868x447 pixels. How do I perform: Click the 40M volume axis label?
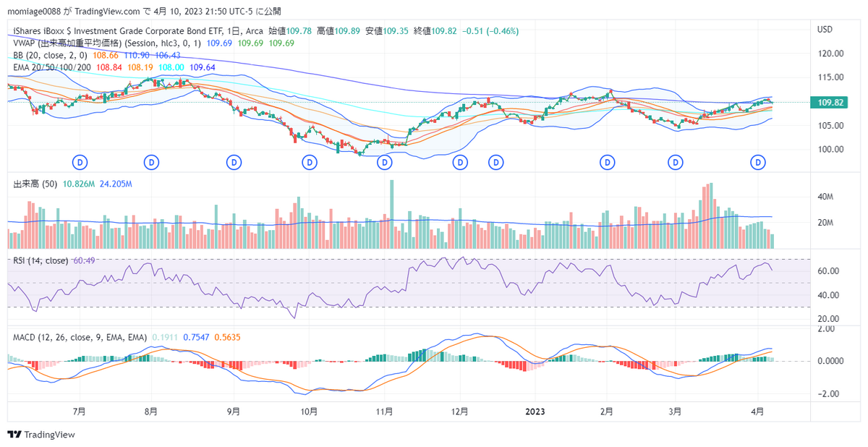pyautogui.click(x=826, y=197)
